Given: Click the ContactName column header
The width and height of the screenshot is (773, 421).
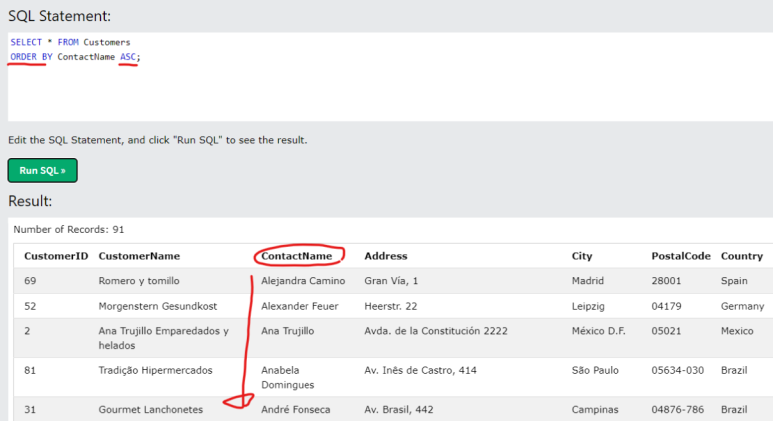Looking at the screenshot, I should pyautogui.click(x=297, y=256).
